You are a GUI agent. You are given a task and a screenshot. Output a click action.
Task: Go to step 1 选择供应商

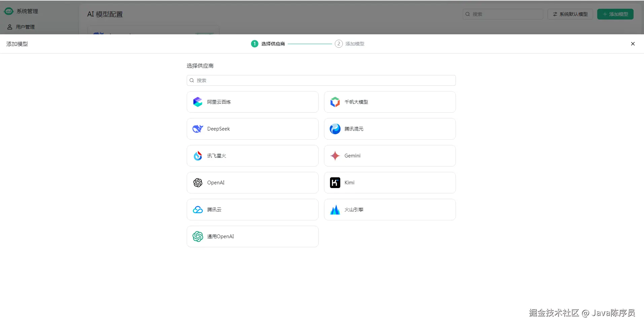(x=268, y=44)
